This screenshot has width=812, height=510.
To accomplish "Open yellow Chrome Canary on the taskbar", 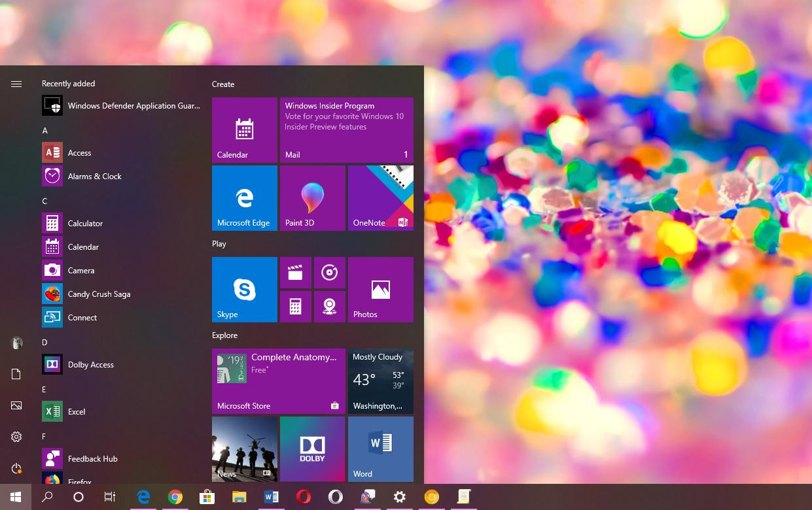I will (432, 497).
